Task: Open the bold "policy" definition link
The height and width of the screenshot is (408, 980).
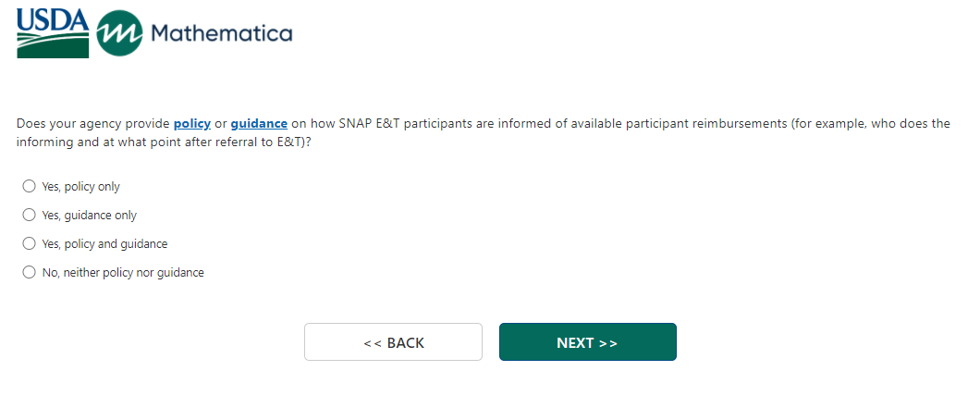Action: 192,124
